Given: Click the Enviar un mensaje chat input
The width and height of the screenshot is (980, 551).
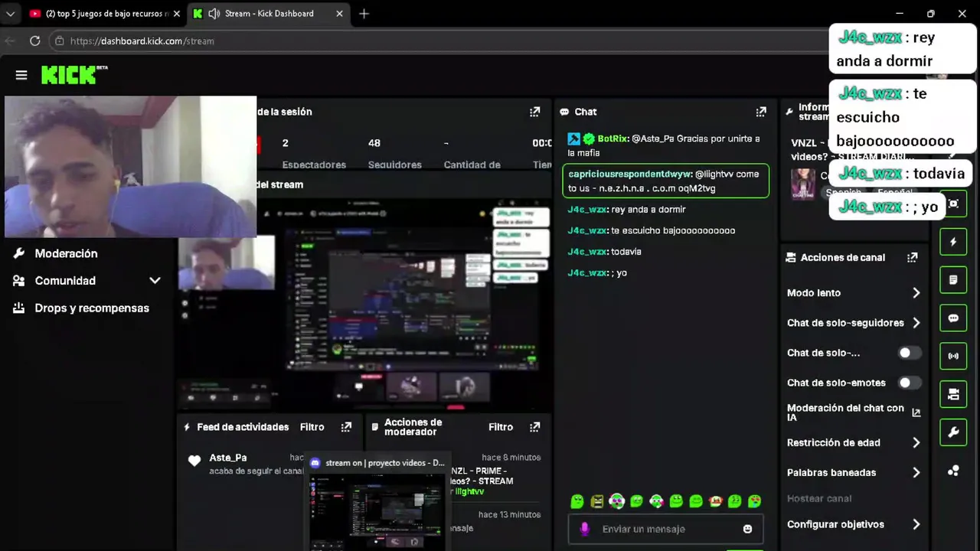Looking at the screenshot, I should point(665,529).
